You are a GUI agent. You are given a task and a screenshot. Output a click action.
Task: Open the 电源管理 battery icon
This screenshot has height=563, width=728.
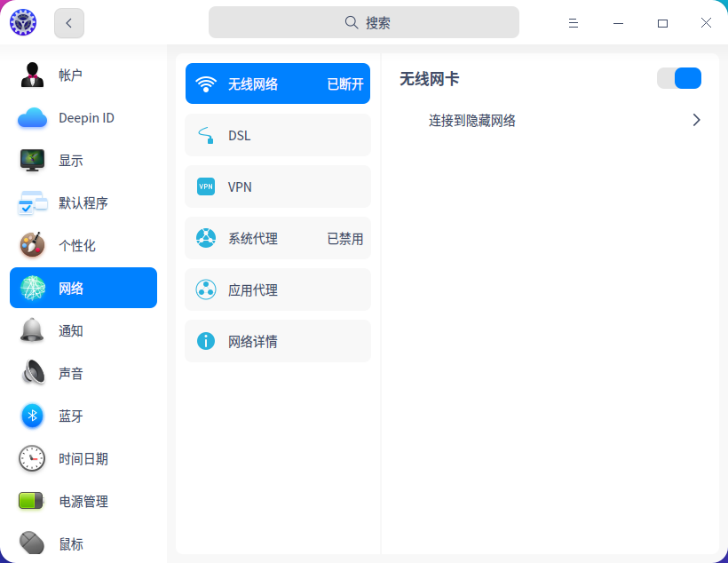[x=31, y=501]
